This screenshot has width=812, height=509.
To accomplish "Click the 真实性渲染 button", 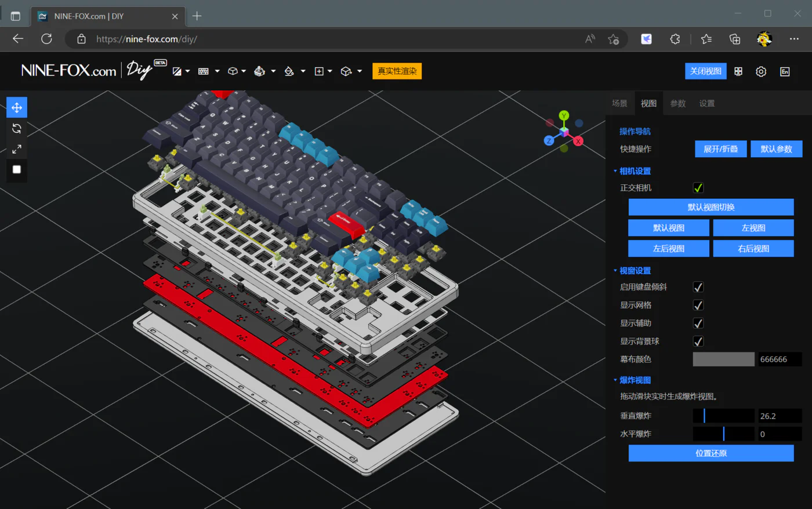I will [x=397, y=71].
